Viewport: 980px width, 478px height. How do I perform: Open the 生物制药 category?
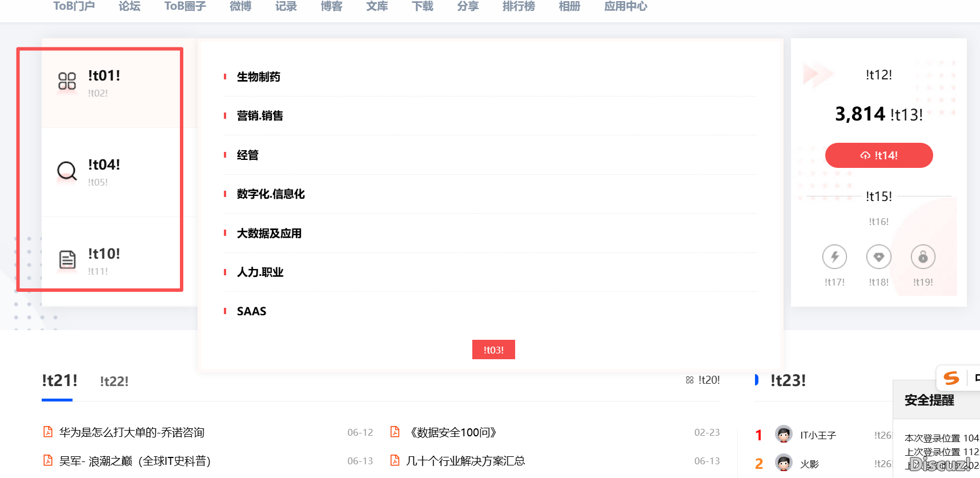coord(259,77)
